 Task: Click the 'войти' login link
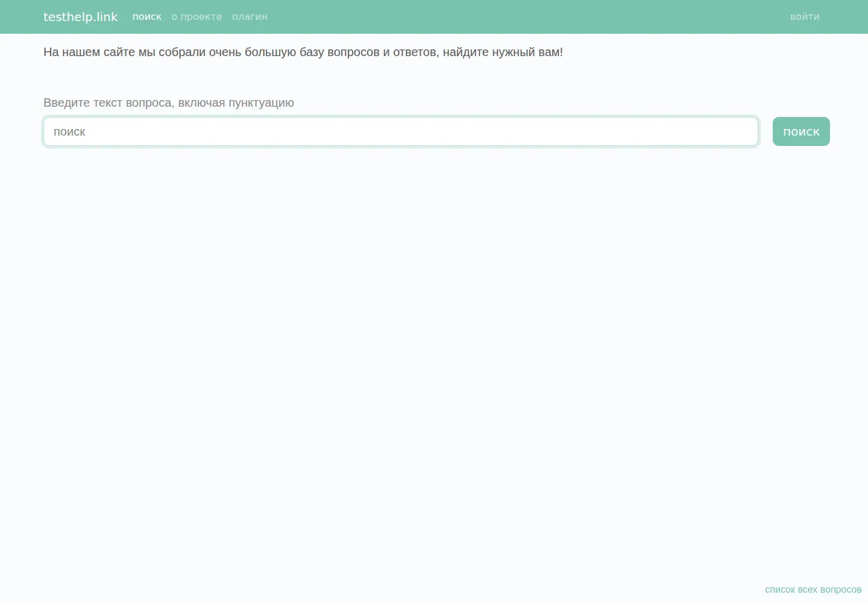(805, 17)
